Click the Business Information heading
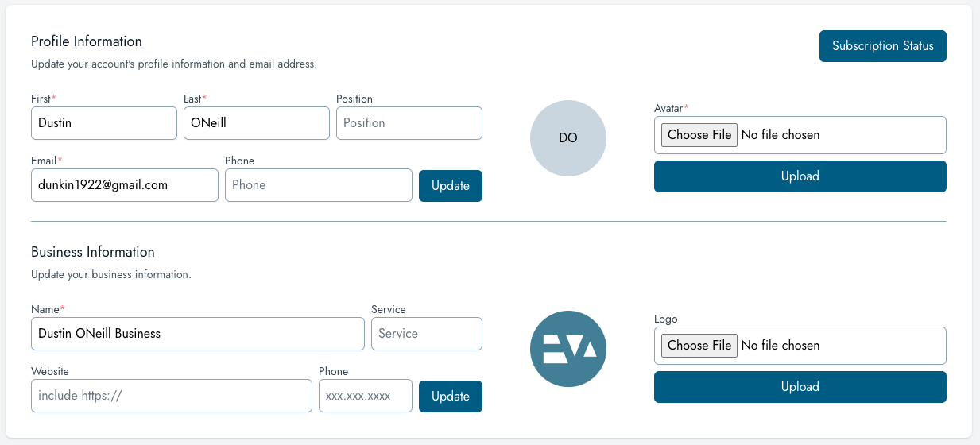 click(x=93, y=252)
